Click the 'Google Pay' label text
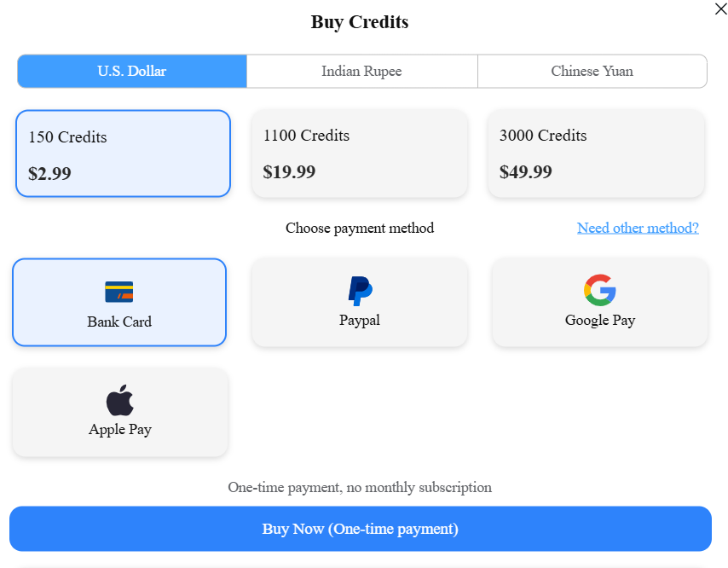 [600, 320]
